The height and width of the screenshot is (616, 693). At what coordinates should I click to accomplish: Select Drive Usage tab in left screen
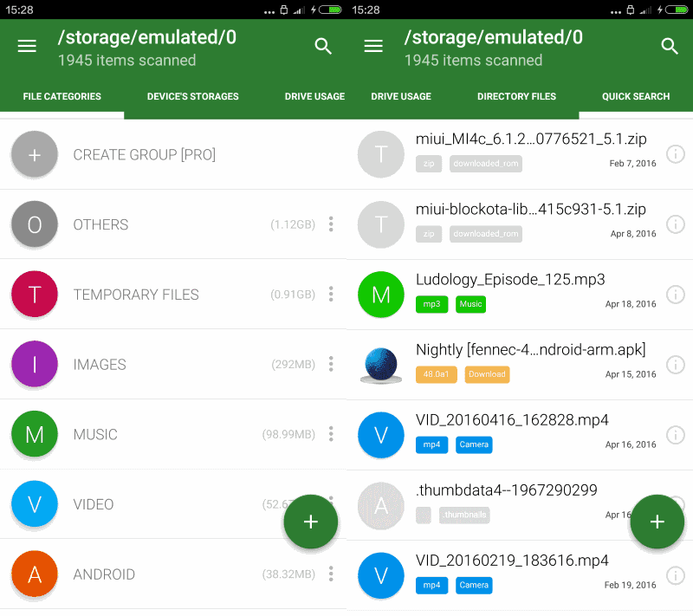pos(314,96)
